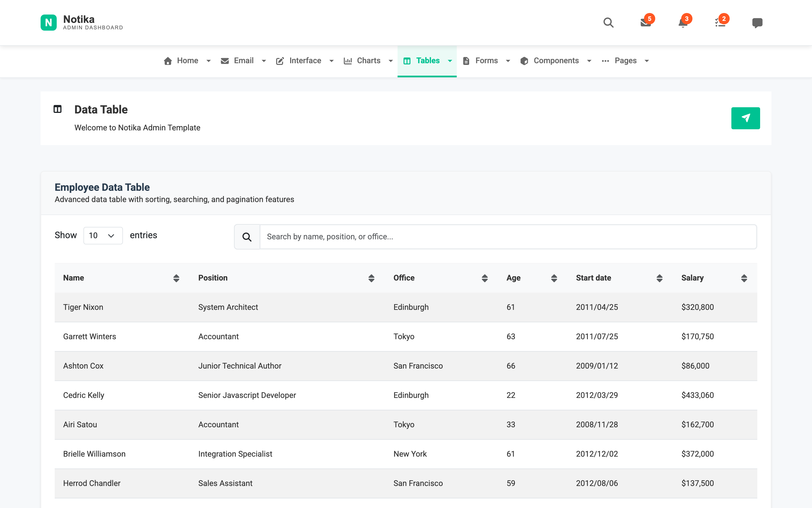This screenshot has height=508, width=812.
Task: Click the Home house icon in navigation
Action: [168, 61]
